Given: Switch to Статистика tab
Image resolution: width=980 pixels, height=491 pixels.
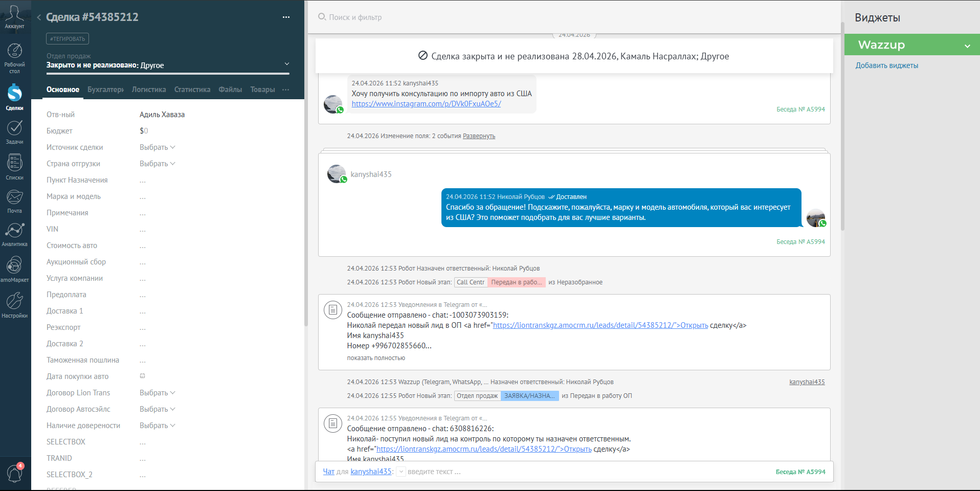Looking at the screenshot, I should [x=192, y=90].
